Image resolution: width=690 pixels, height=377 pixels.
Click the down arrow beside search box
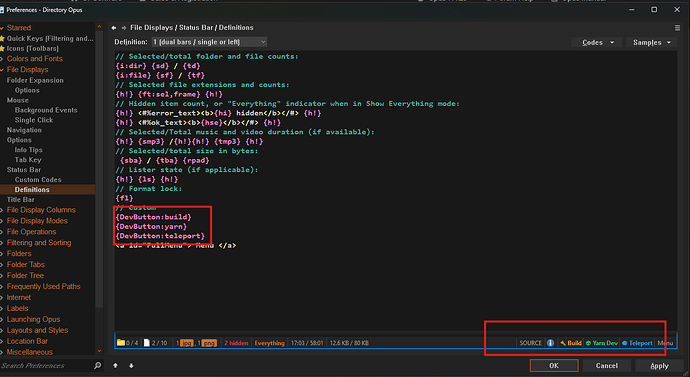coord(131,365)
